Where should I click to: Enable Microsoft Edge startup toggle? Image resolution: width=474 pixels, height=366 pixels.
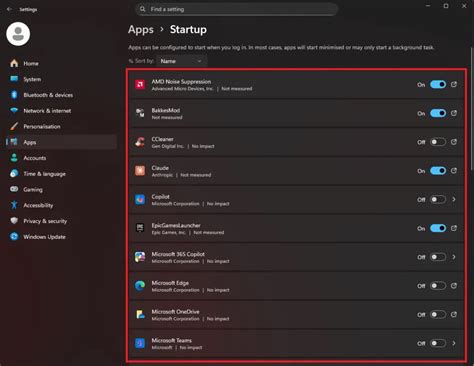pyautogui.click(x=438, y=286)
